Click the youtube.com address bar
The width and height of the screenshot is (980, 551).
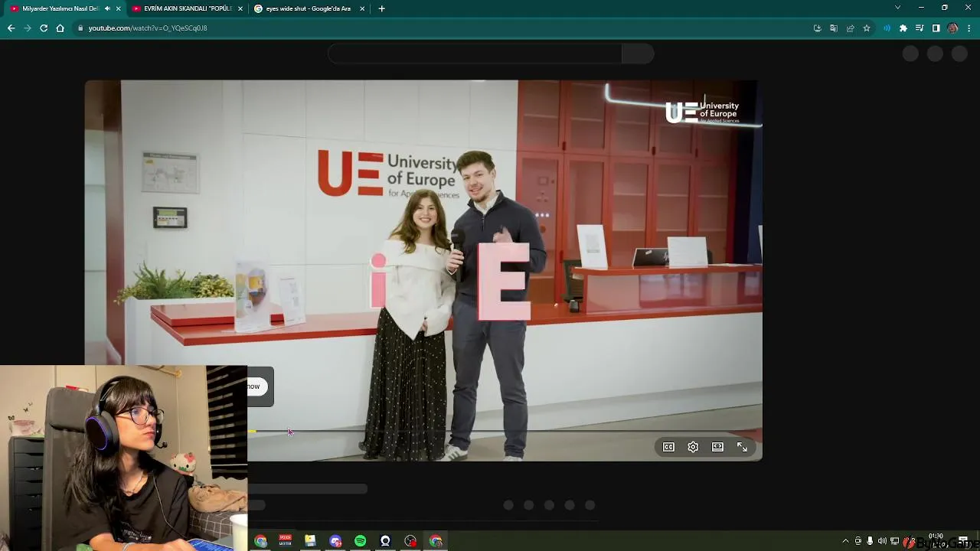click(444, 28)
